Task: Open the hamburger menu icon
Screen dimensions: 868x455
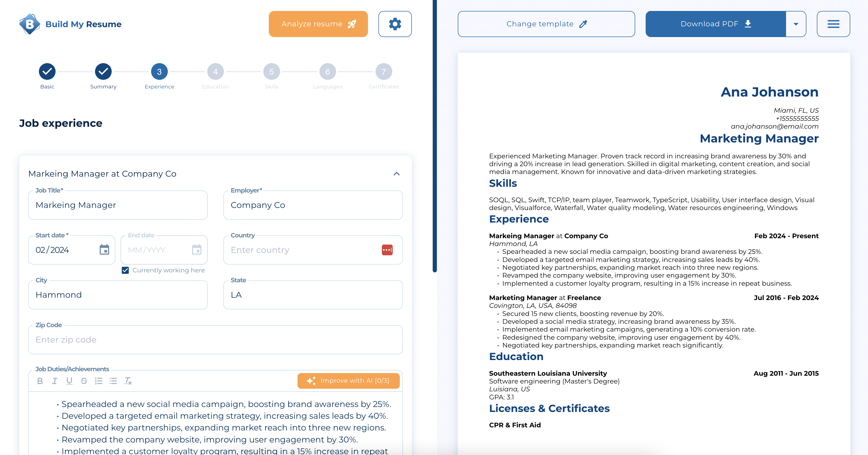Action: coord(833,24)
